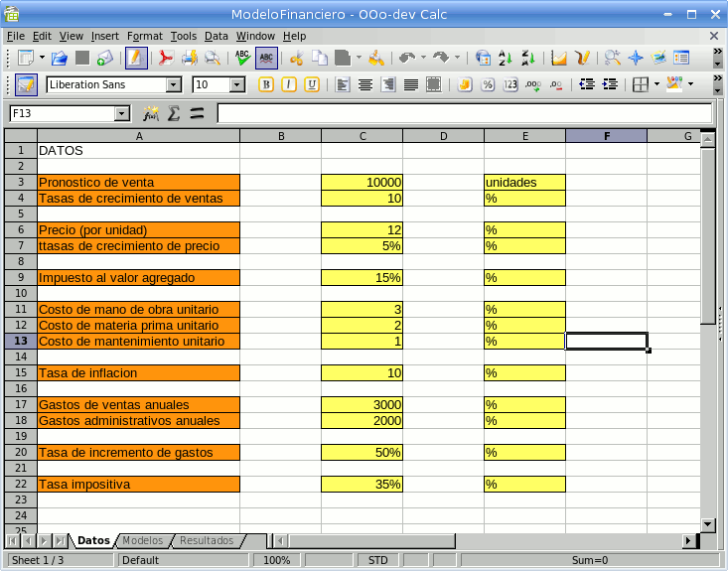Switch to the Resultados sheet tab
Image resolution: width=728 pixels, height=571 pixels.
coord(207,541)
